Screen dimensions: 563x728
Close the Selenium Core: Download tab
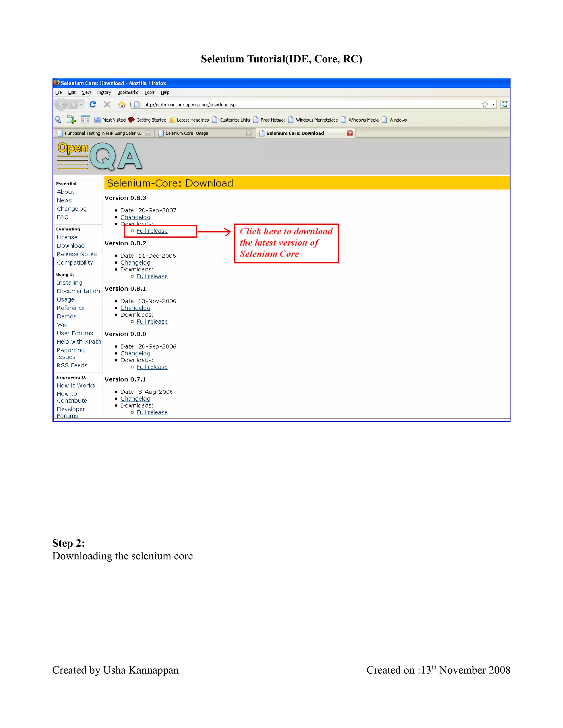tap(350, 133)
